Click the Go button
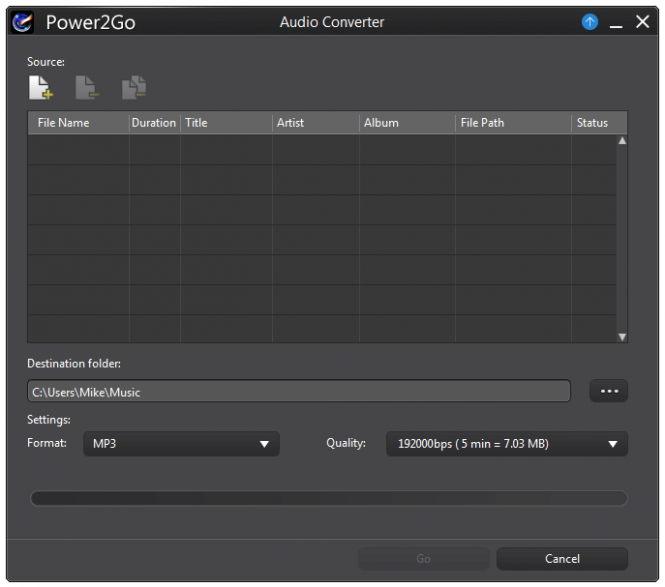 point(424,559)
